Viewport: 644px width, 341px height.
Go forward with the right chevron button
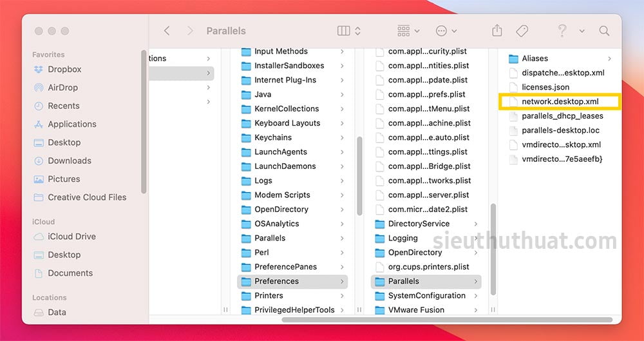tap(190, 31)
